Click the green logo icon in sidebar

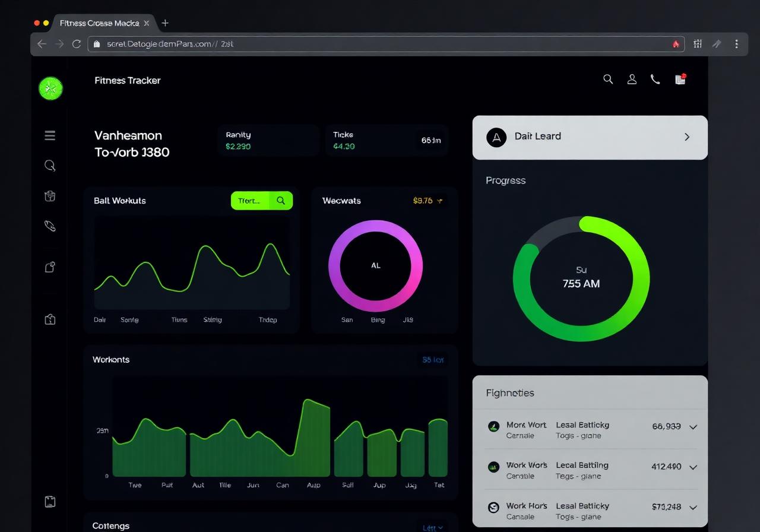[50, 88]
